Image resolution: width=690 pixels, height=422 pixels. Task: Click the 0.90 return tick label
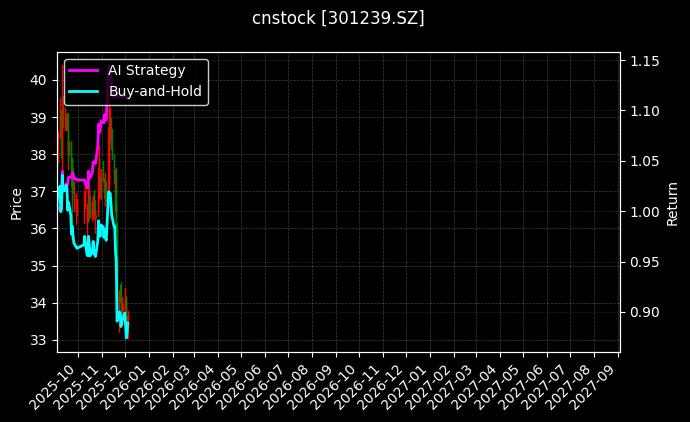pos(643,312)
